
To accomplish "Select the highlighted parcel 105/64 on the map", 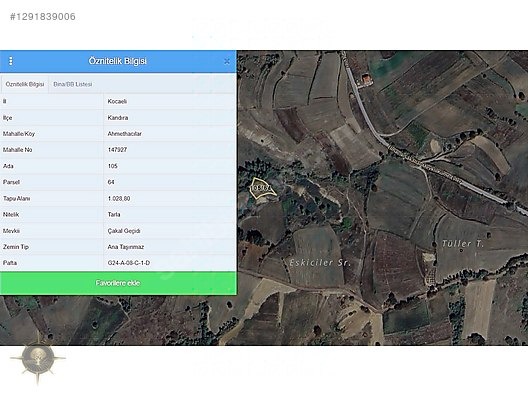I will [262, 189].
